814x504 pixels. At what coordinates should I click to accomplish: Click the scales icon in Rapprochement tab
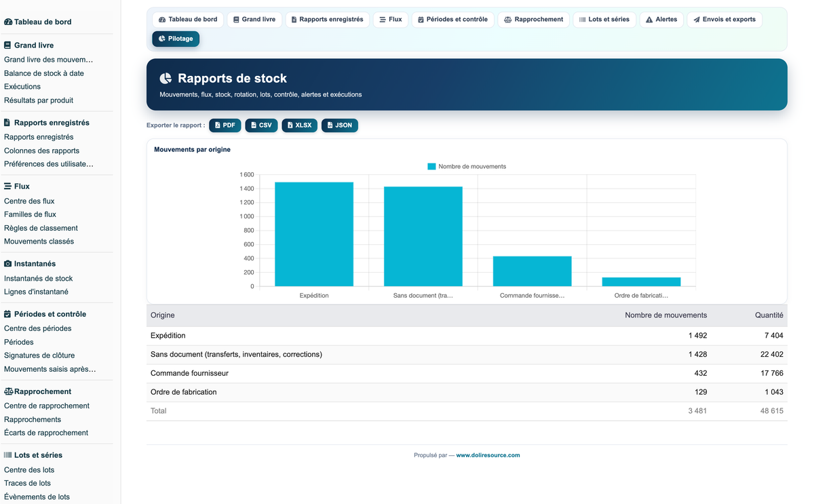tap(507, 20)
